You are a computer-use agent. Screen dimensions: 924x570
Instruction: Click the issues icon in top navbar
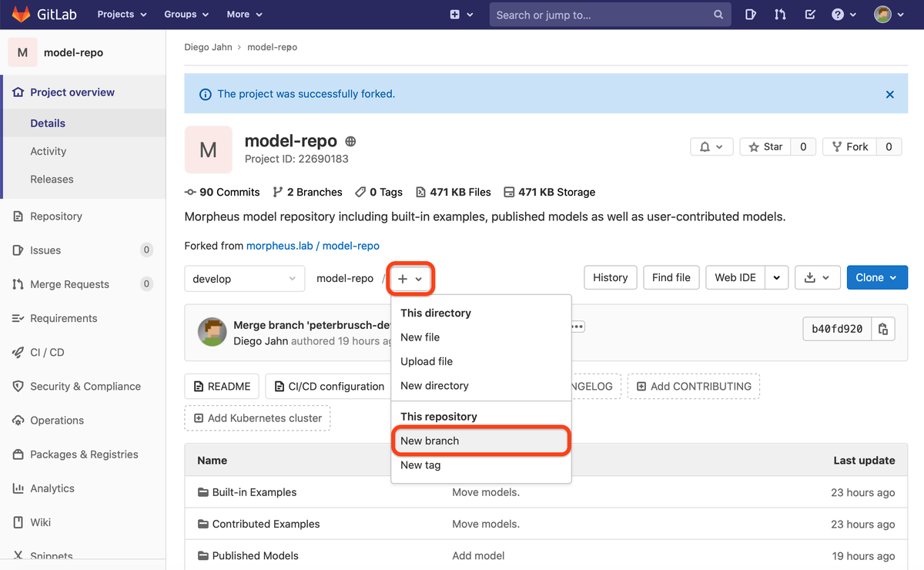click(x=751, y=15)
